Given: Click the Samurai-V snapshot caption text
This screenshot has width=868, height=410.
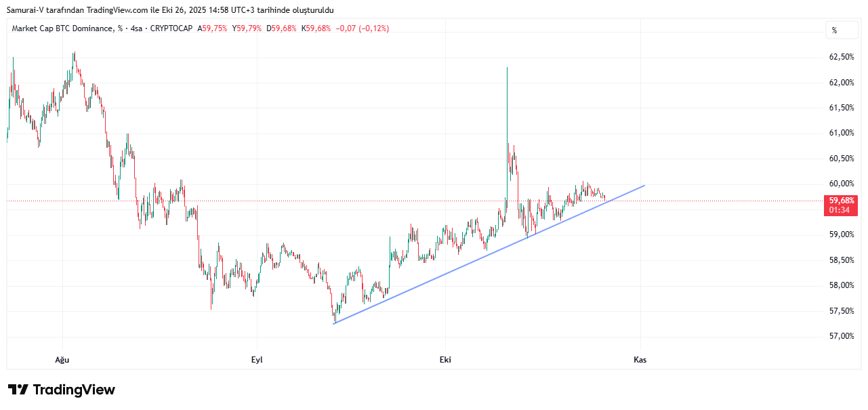Looking at the screenshot, I should coord(169,10).
